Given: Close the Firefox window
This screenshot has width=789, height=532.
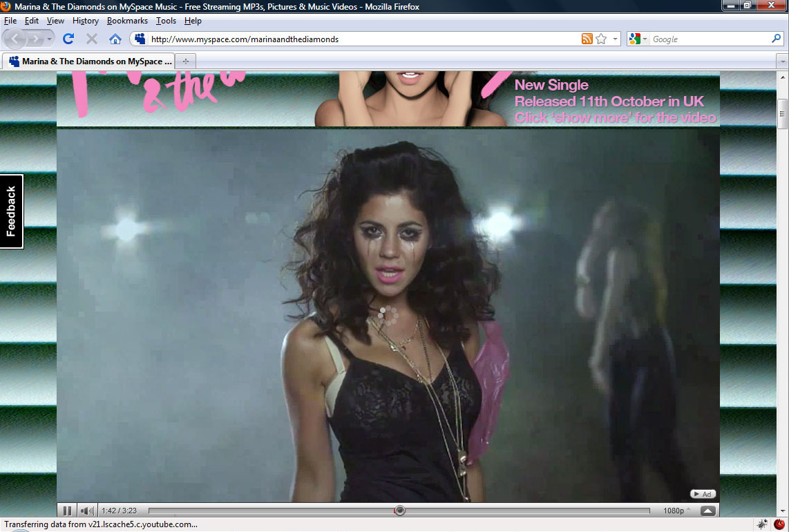Looking at the screenshot, I should click(x=771, y=6).
